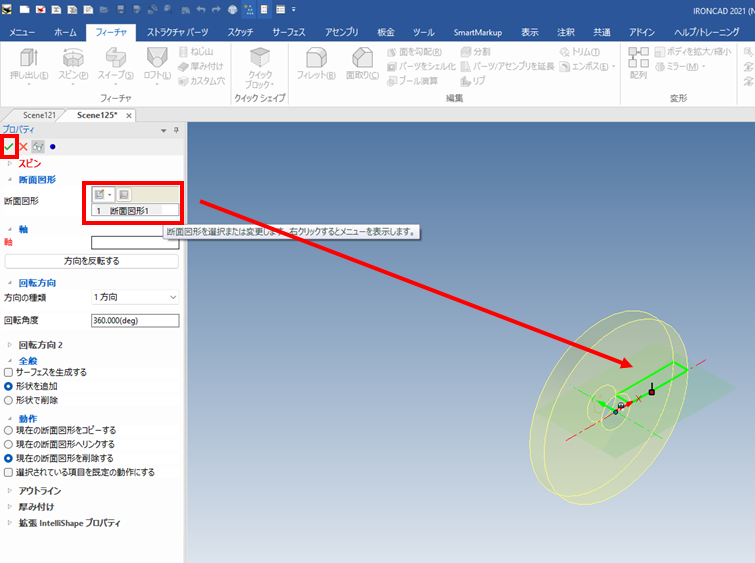
Task: Expand the 回転方向 2 section
Action: pyautogui.click(x=11, y=344)
